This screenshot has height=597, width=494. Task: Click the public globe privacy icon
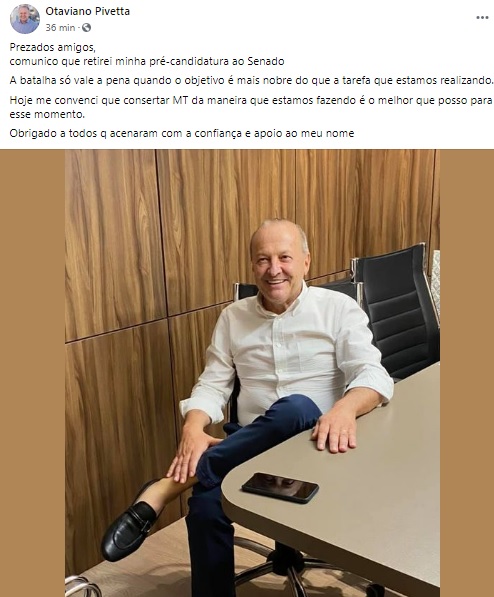[x=86, y=27]
